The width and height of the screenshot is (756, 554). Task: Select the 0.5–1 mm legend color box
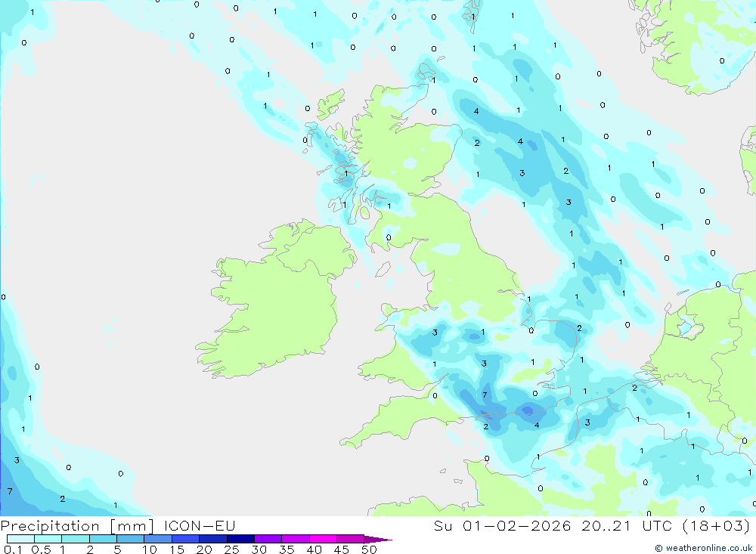[x=48, y=539]
